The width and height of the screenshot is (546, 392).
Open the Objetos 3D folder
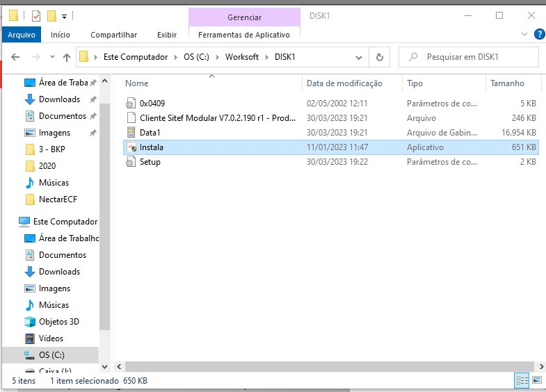[60, 322]
